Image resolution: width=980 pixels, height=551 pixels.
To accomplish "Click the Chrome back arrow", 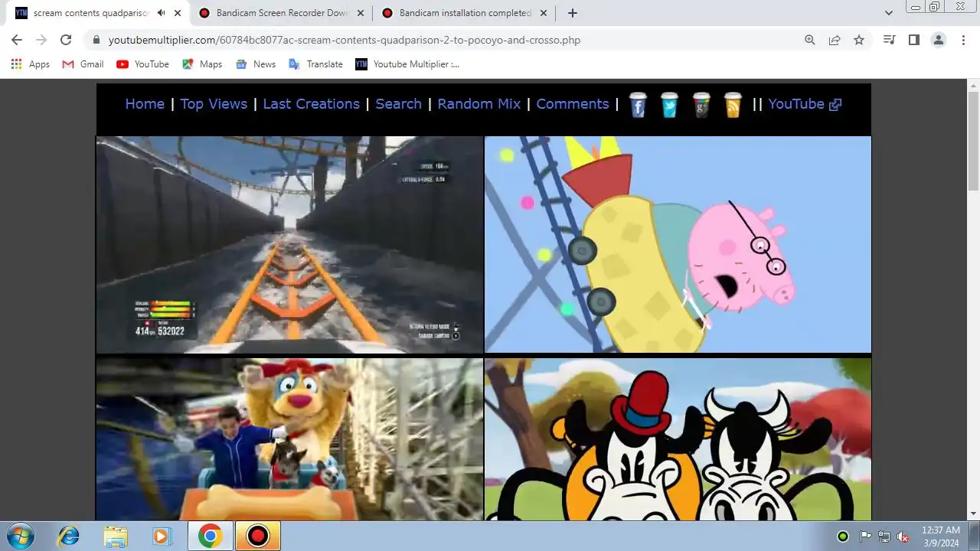I will (x=17, y=40).
